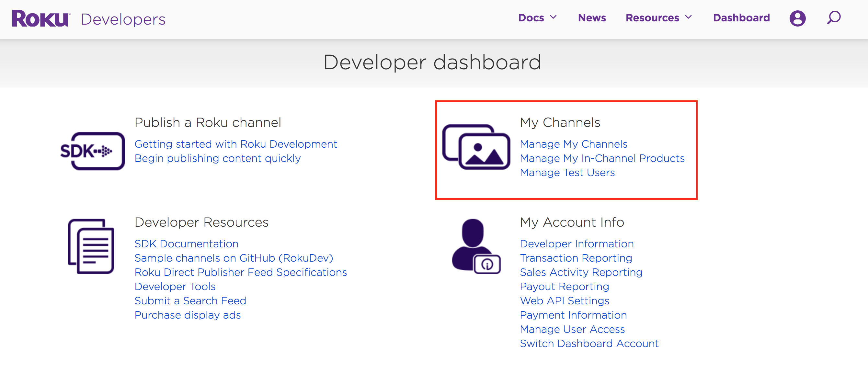Open Developer Information link

pyautogui.click(x=577, y=243)
